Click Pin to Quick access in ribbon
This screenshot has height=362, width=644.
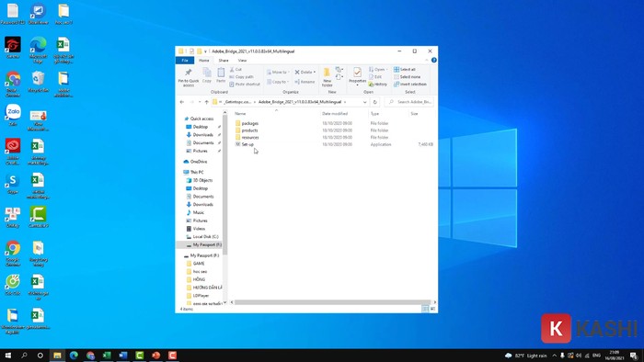click(189, 77)
